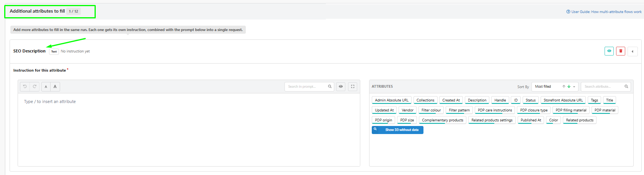
Task: Click the SEO Description attribute title
Action: tap(29, 51)
